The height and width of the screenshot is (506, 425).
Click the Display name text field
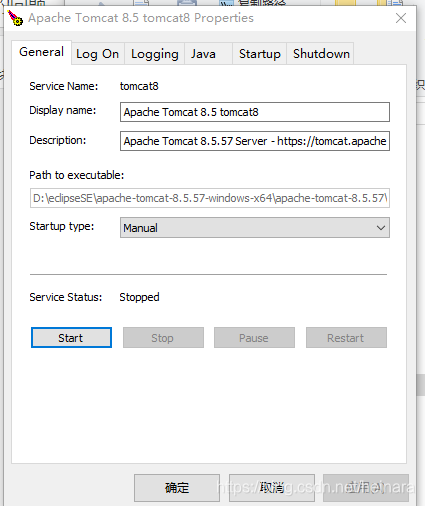pos(255,112)
